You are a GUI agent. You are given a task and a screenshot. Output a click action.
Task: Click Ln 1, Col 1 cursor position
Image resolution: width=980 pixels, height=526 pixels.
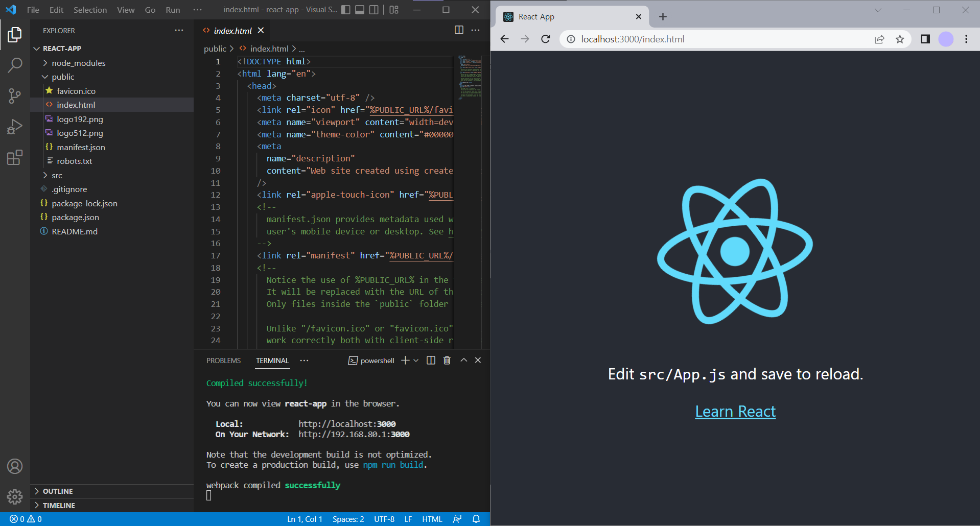point(305,519)
